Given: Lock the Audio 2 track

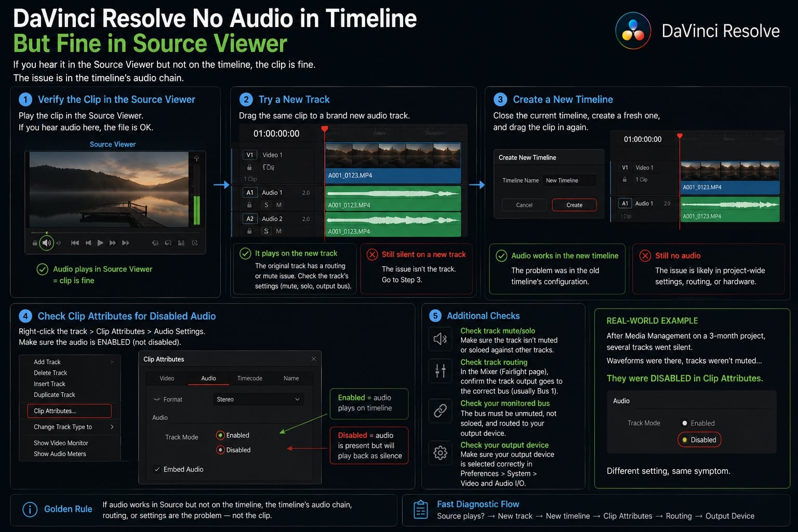Looking at the screenshot, I should click(249, 231).
